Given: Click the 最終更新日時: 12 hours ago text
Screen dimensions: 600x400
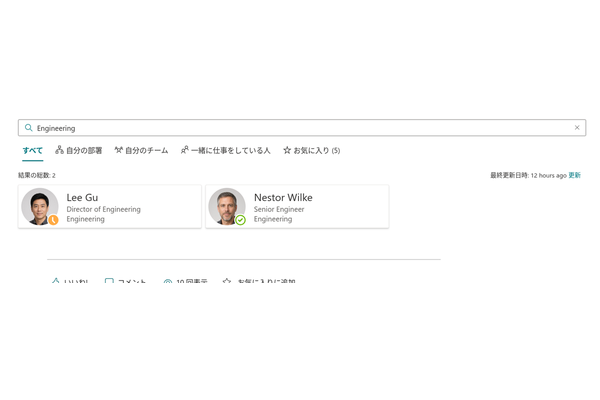Looking at the screenshot, I should (x=528, y=175).
